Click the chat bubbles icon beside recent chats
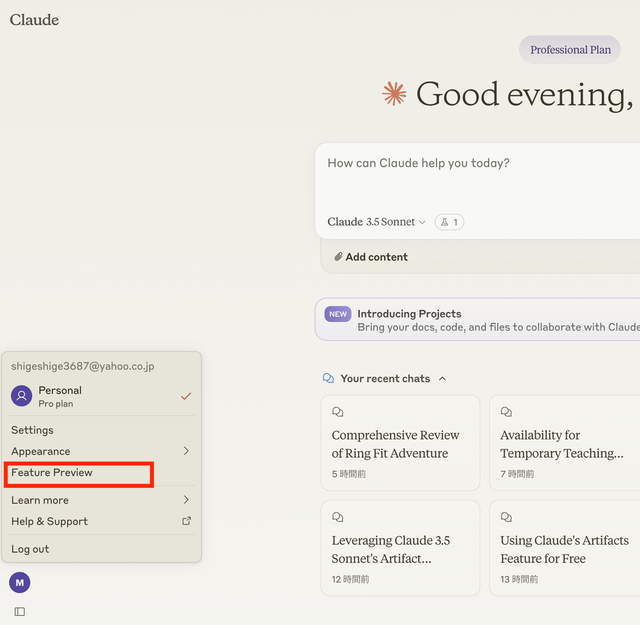Image resolution: width=640 pixels, height=625 pixels. (328, 378)
